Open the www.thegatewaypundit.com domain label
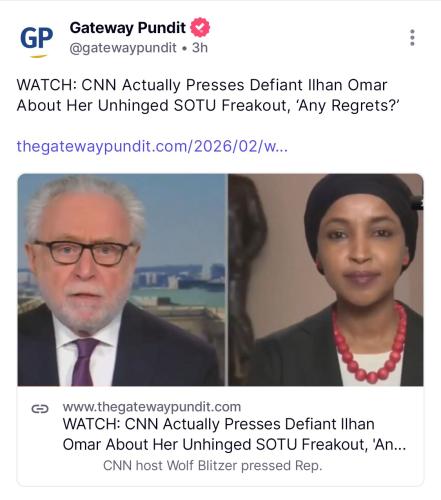 152,407
